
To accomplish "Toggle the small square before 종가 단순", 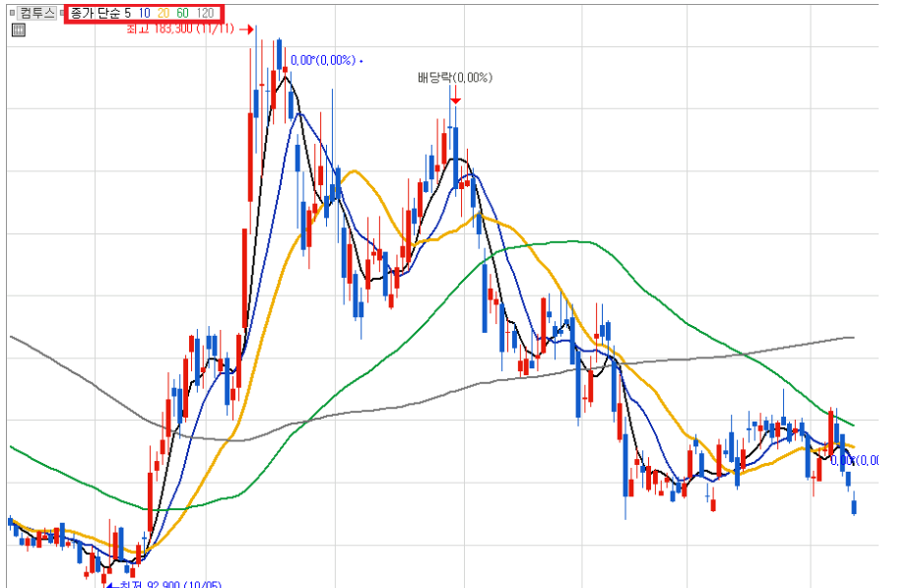I will point(63,13).
